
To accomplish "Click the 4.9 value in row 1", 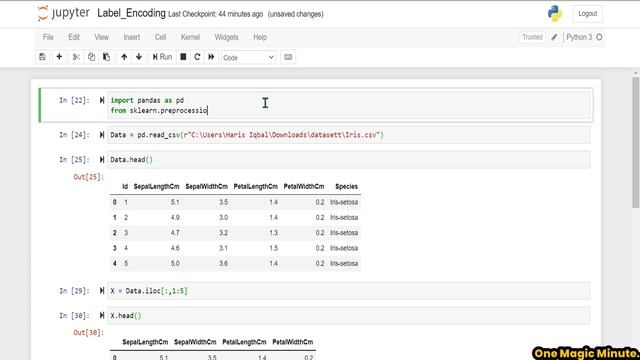I will (x=175, y=218).
